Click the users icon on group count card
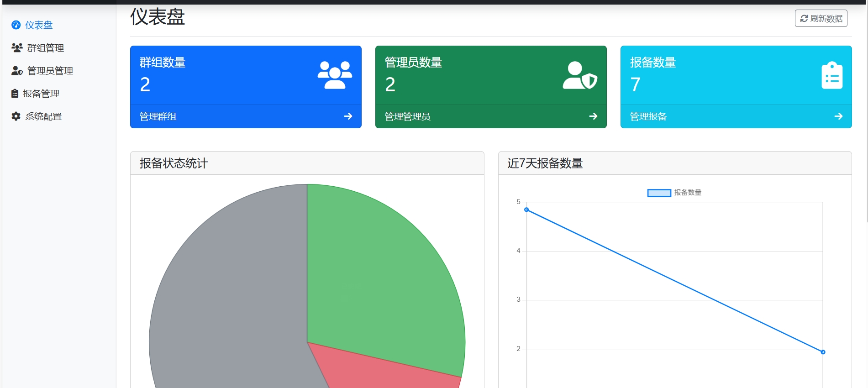 (x=335, y=75)
